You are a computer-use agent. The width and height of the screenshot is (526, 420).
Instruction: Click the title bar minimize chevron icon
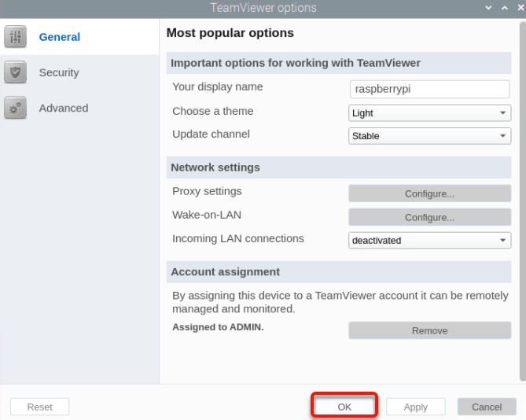[x=488, y=8]
